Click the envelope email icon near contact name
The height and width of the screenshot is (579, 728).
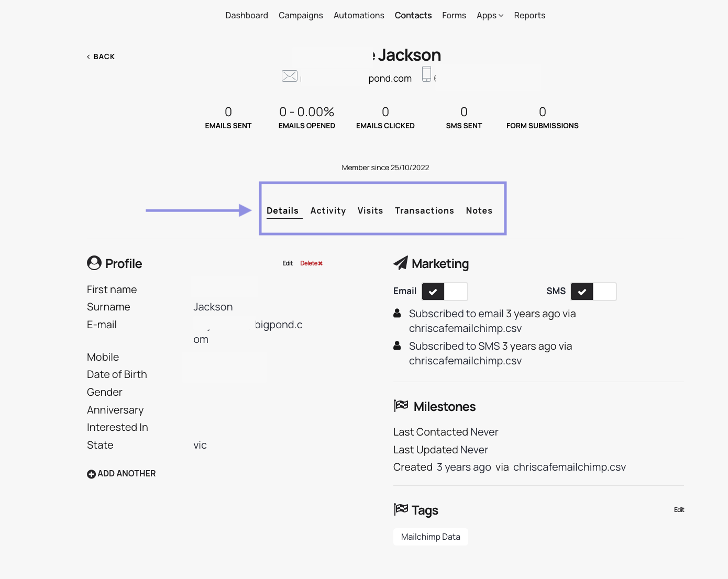pos(290,76)
